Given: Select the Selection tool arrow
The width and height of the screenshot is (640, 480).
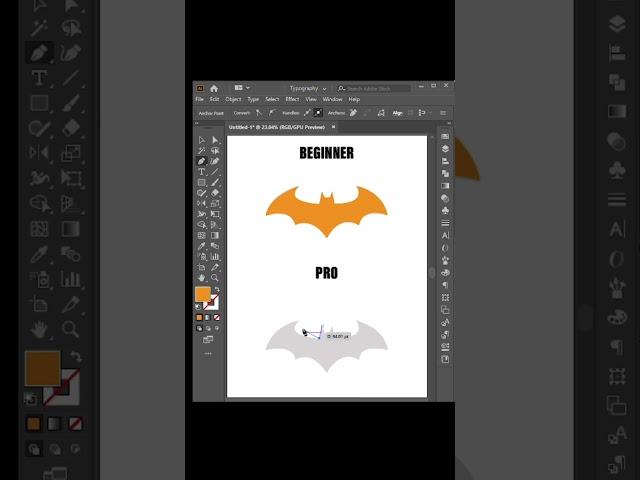Looking at the screenshot, I should click(x=202, y=140).
